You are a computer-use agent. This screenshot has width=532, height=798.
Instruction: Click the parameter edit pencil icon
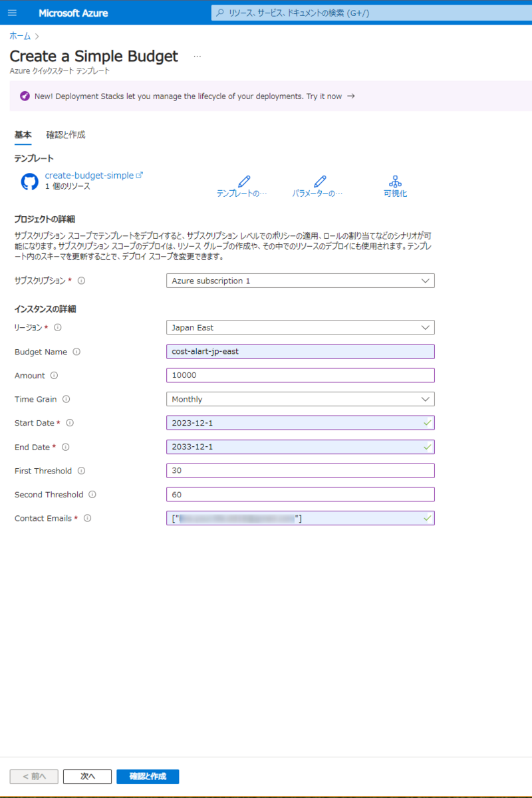(x=320, y=181)
